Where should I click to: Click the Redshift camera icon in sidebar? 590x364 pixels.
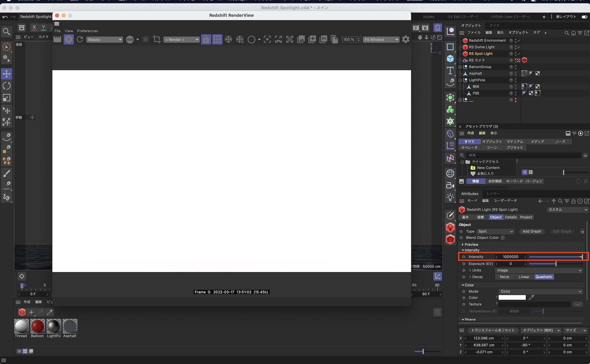450,239
